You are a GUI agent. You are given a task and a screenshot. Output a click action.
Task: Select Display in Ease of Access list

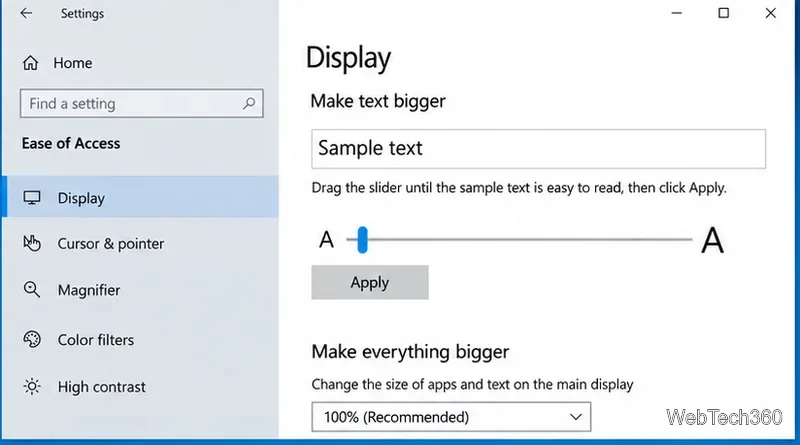pos(140,197)
